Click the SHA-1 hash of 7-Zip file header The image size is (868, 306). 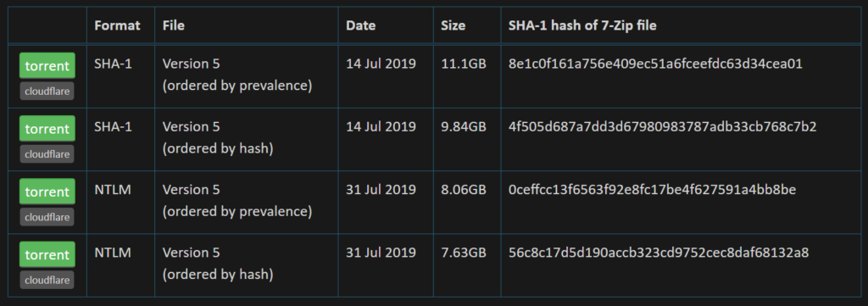point(582,25)
